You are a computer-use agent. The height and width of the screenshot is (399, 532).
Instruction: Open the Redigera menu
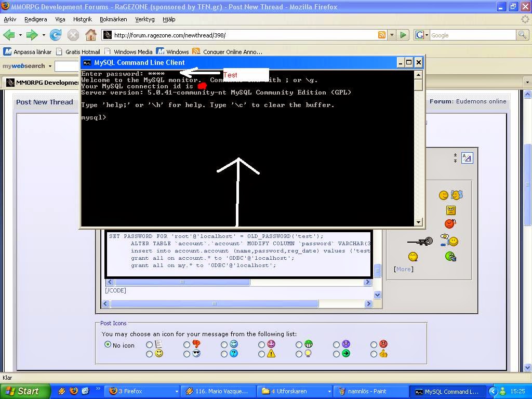coord(36,19)
